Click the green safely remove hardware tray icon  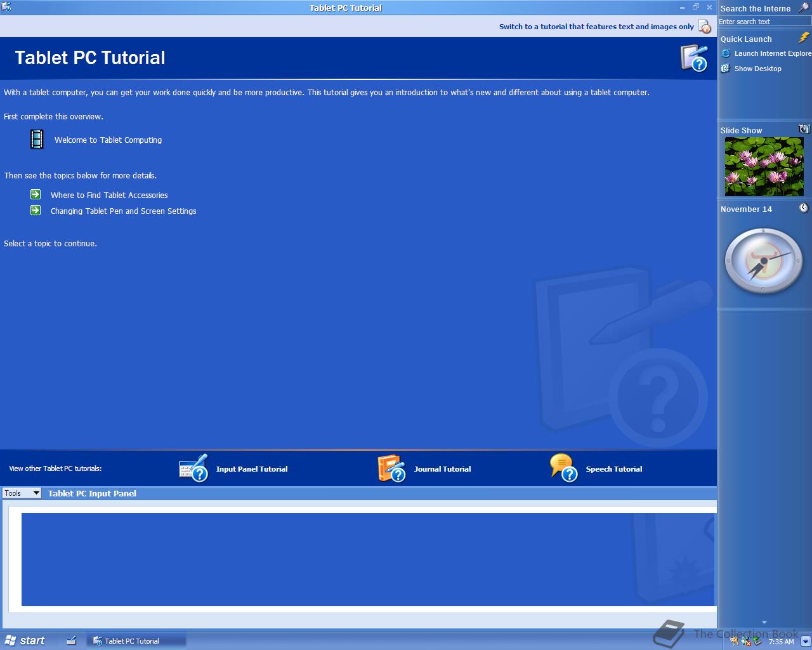click(x=757, y=641)
